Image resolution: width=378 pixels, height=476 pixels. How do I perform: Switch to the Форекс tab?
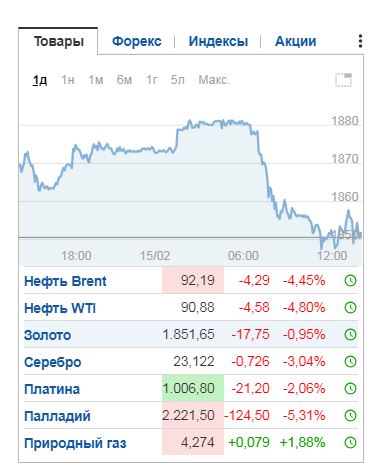tap(137, 41)
